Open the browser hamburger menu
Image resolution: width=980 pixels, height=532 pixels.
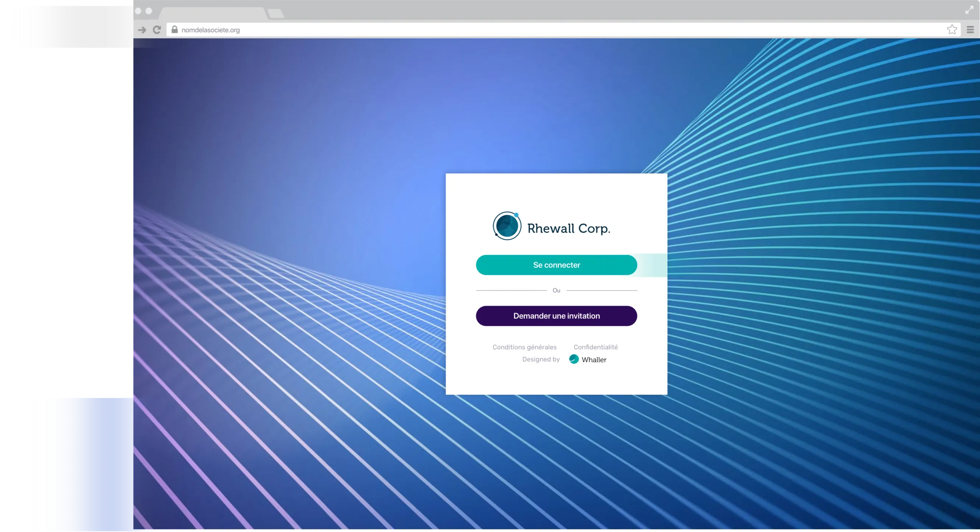pyautogui.click(x=970, y=29)
